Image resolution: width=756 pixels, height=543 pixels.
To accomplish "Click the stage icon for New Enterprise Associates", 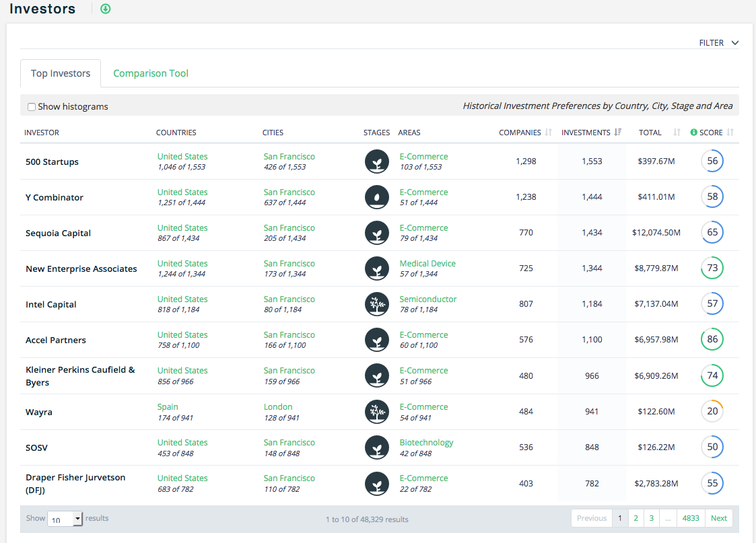I will (377, 268).
